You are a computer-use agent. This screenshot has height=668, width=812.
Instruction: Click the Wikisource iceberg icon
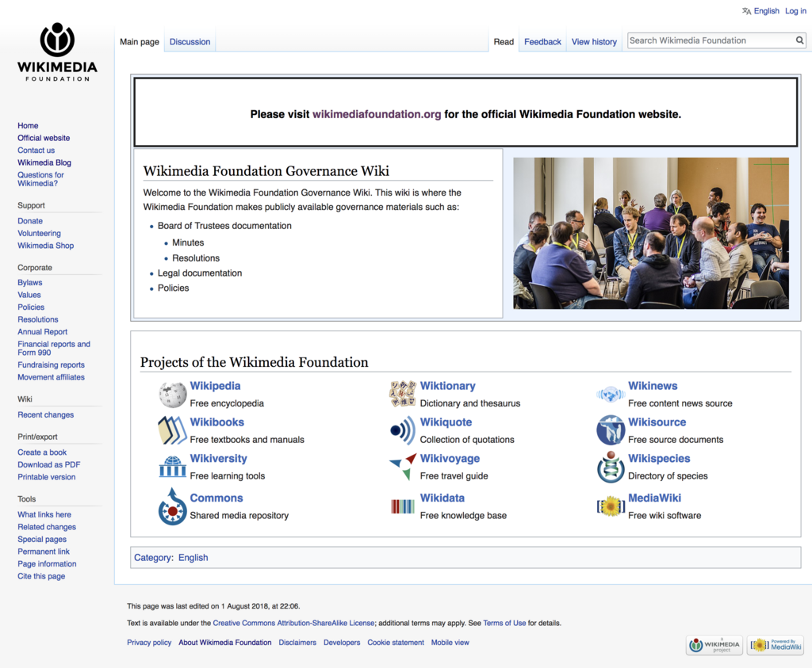[x=611, y=430]
